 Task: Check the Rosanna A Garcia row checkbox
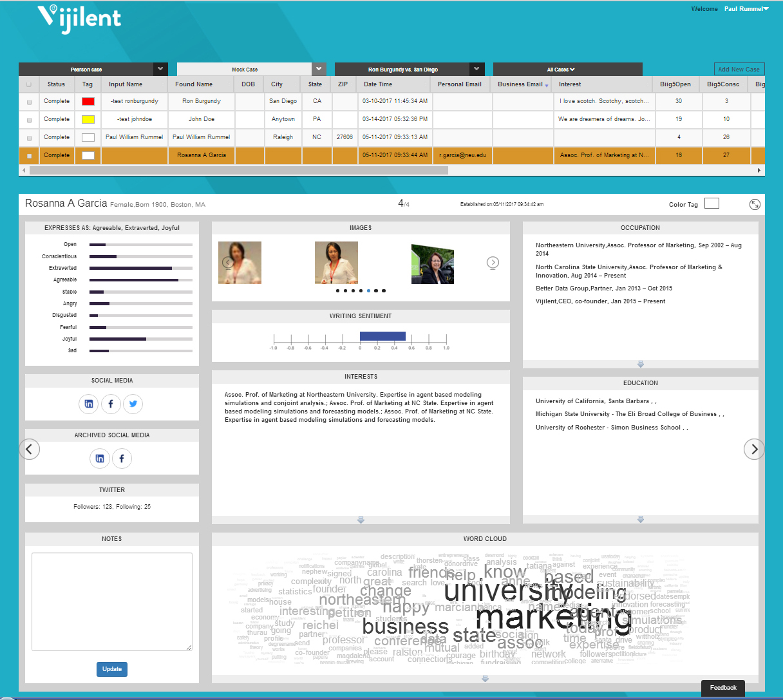29,156
